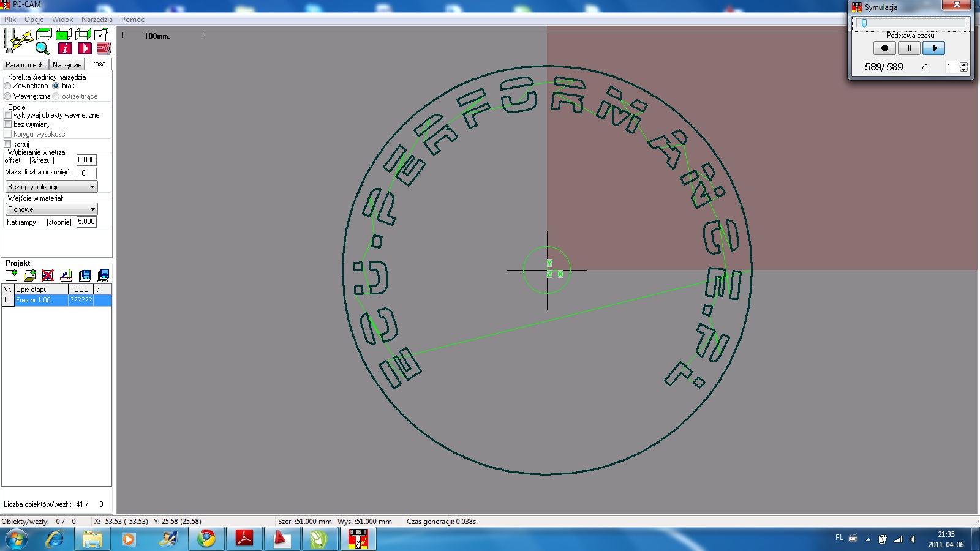
Task: Close the Symulacja window
Action: coord(956,5)
